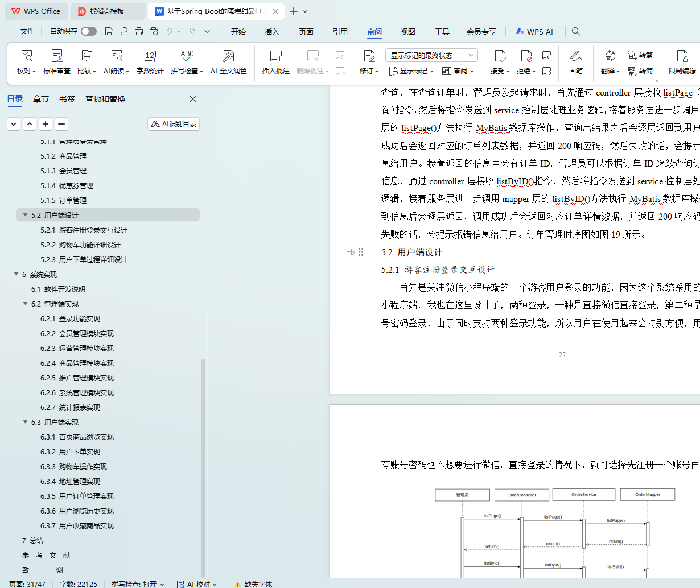Click the AI识别目录 button
700x588 pixels.
[174, 123]
